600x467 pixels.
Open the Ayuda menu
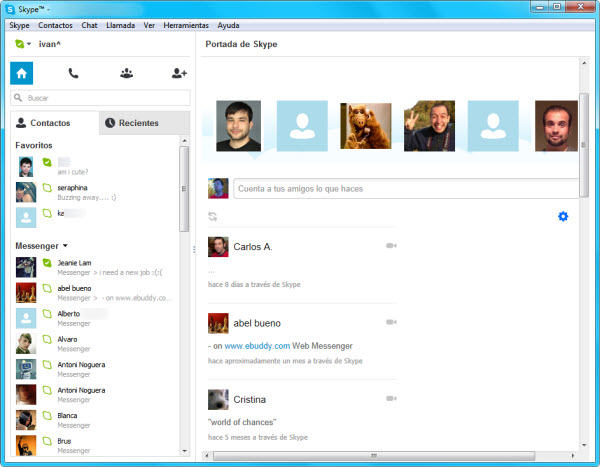[x=228, y=25]
